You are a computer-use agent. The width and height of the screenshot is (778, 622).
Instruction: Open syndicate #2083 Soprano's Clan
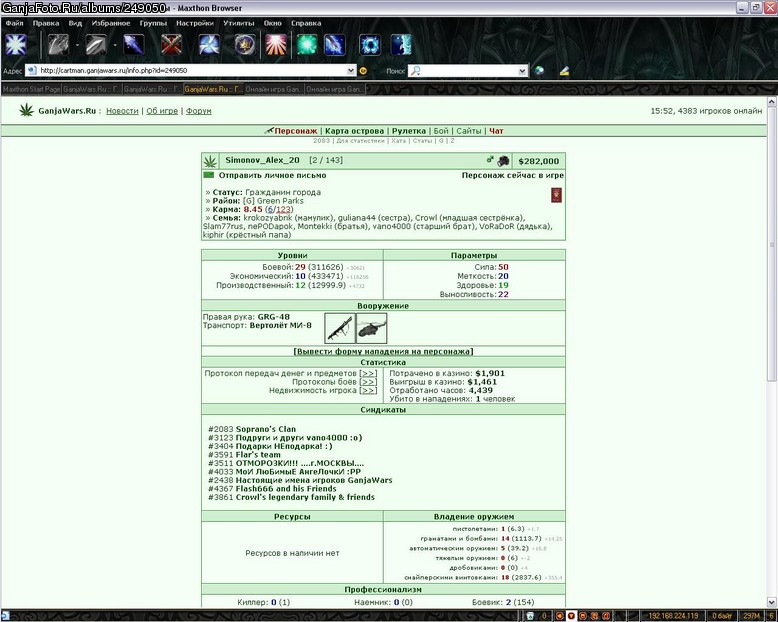click(252, 429)
